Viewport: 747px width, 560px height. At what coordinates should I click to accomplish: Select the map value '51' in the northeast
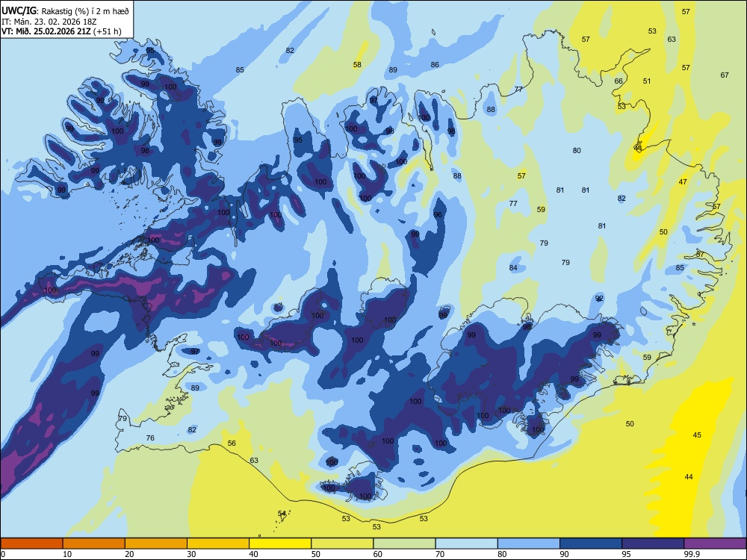(647, 81)
